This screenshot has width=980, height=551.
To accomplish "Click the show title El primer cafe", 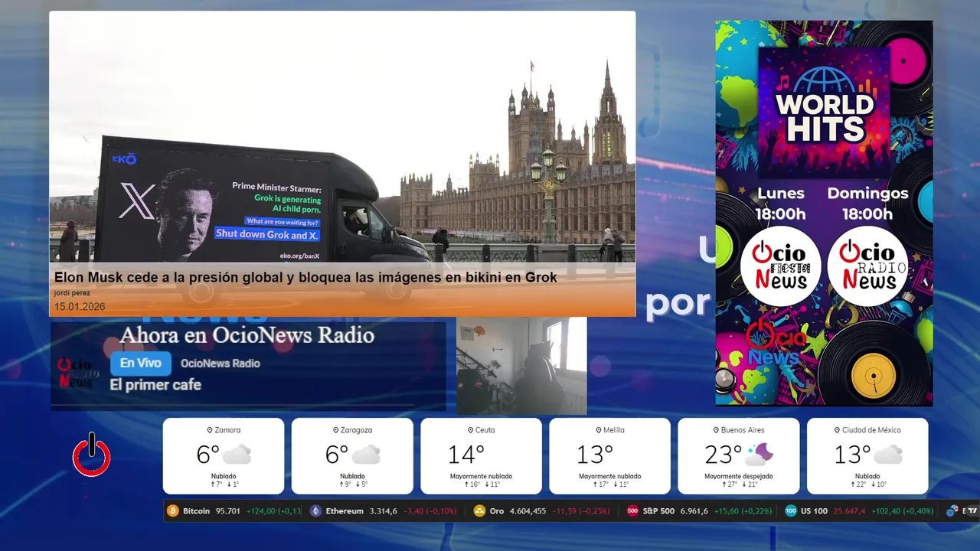I will (x=155, y=385).
